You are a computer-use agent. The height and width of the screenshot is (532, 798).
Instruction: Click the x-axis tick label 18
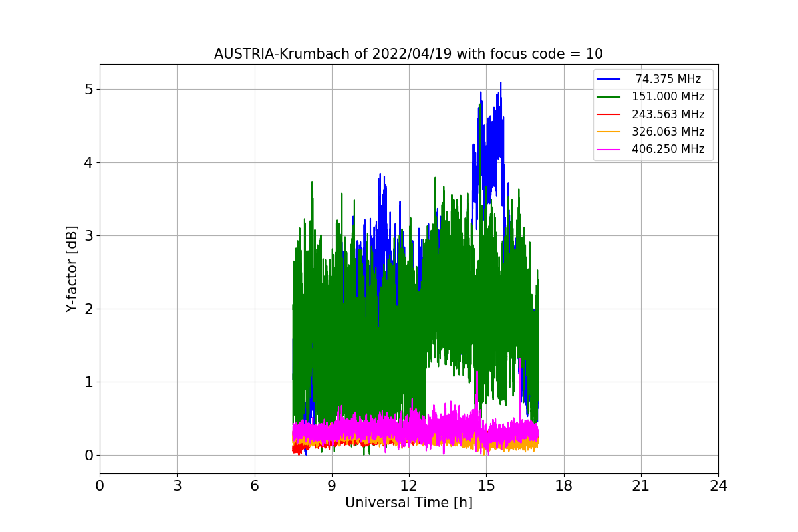564,485
